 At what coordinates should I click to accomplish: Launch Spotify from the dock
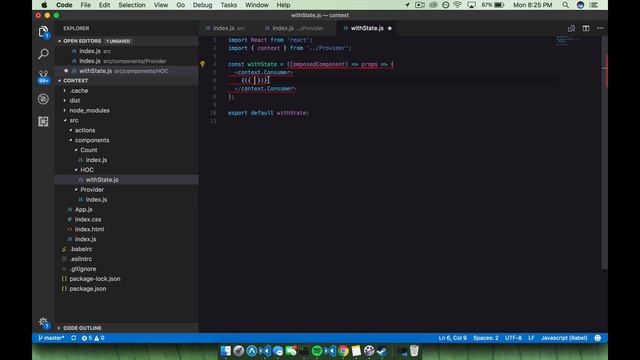tap(317, 351)
